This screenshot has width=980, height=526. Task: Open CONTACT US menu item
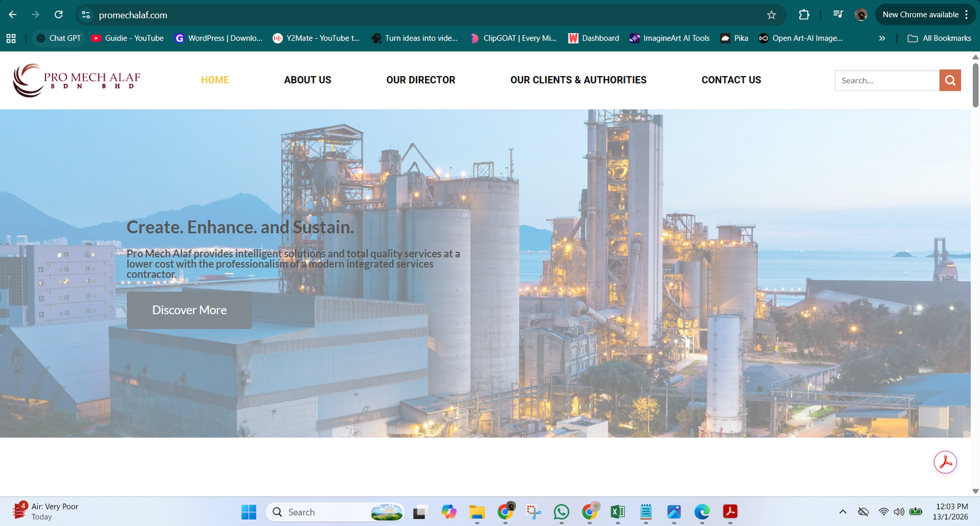pos(731,80)
